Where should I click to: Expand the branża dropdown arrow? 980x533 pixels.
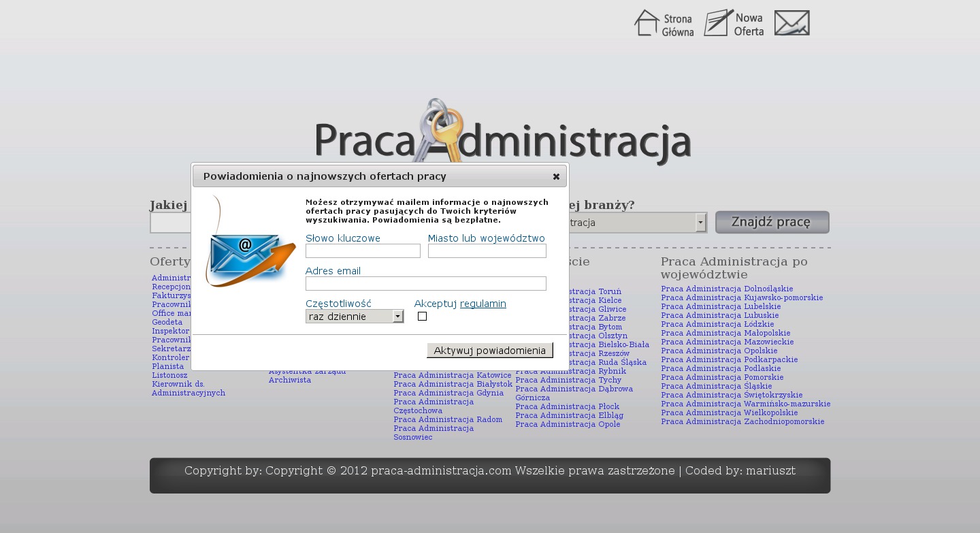click(x=700, y=223)
